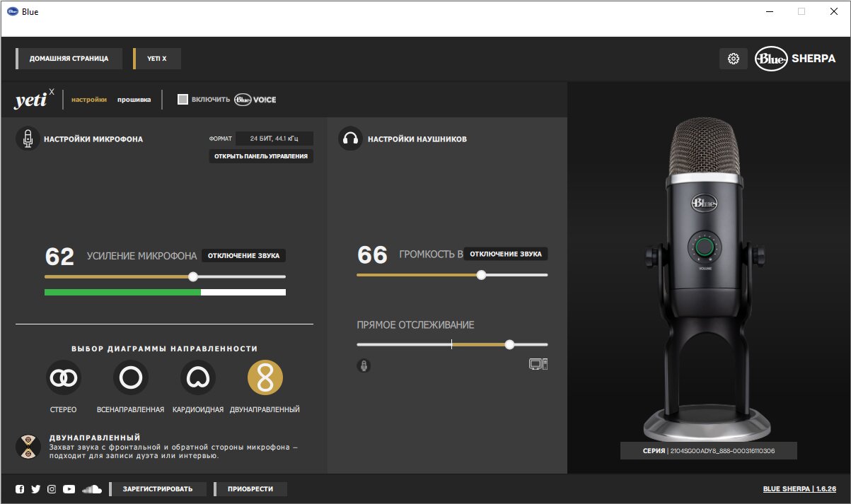Screen dimensions: 851x504
Task: Open the Twitter social icon
Action: [35, 489]
